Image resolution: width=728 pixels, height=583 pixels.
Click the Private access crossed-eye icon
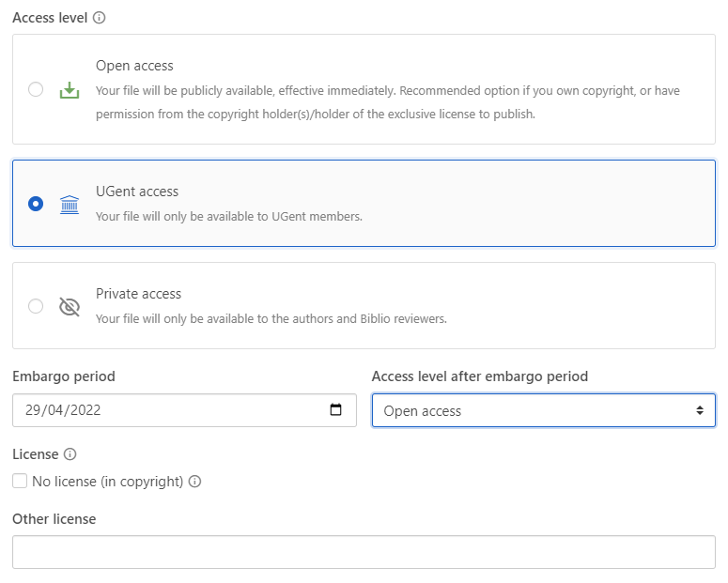pos(70,306)
